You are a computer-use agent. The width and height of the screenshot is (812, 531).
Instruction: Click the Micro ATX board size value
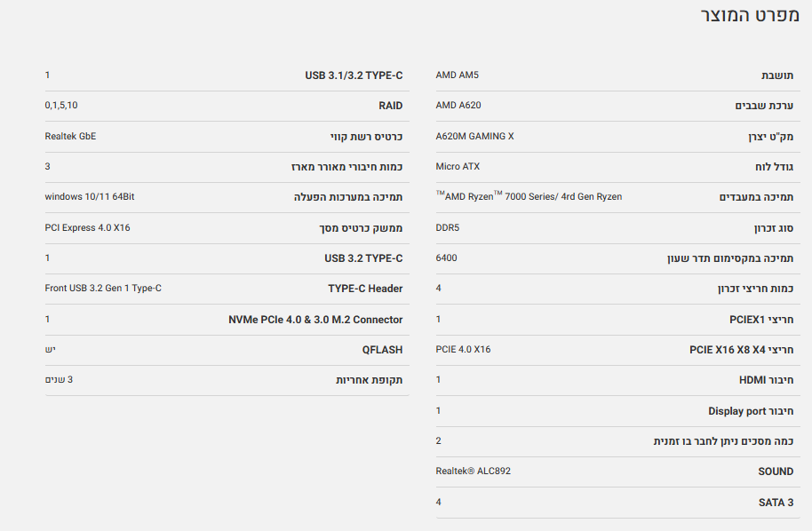tap(458, 166)
